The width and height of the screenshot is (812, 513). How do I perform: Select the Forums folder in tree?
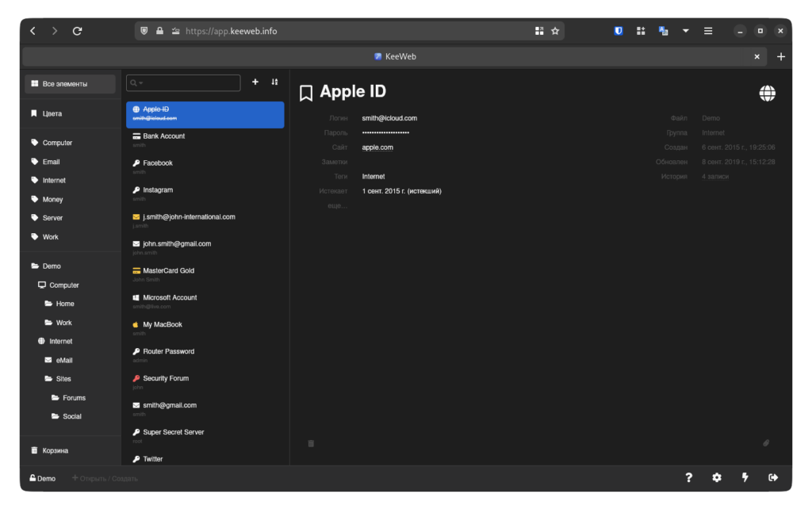click(x=74, y=398)
